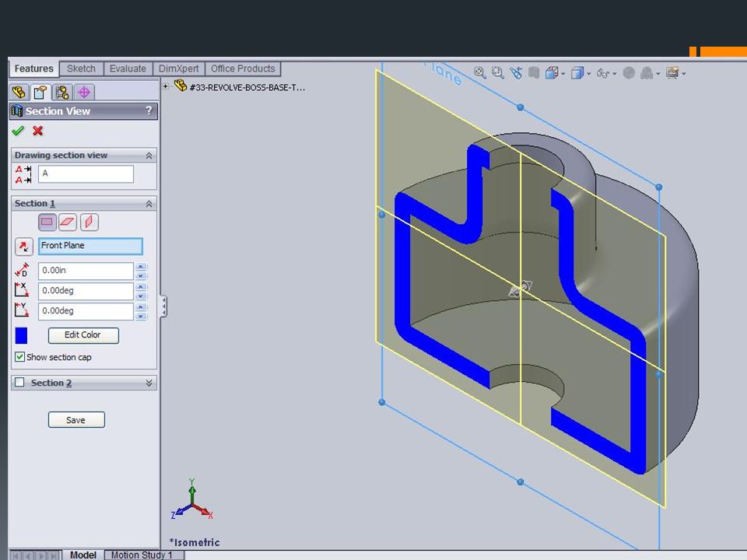The height and width of the screenshot is (560, 747).
Task: Open the PropertyManager tab icon
Action: [x=41, y=92]
